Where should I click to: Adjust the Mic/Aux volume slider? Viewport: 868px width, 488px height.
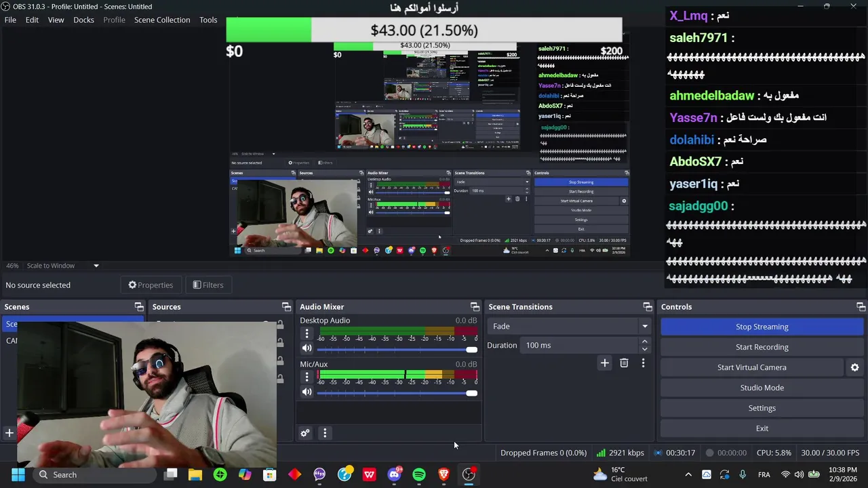click(397, 392)
